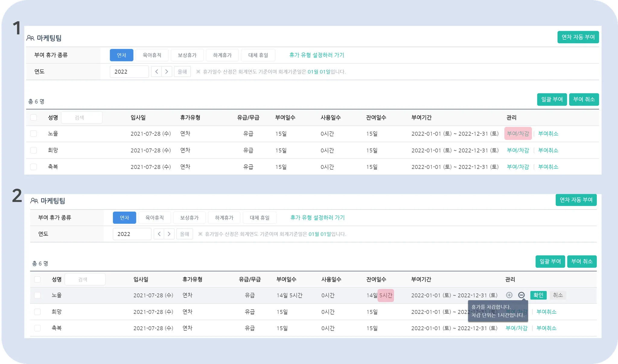
Task: Go to next year in section 1
Action: [x=167, y=71]
